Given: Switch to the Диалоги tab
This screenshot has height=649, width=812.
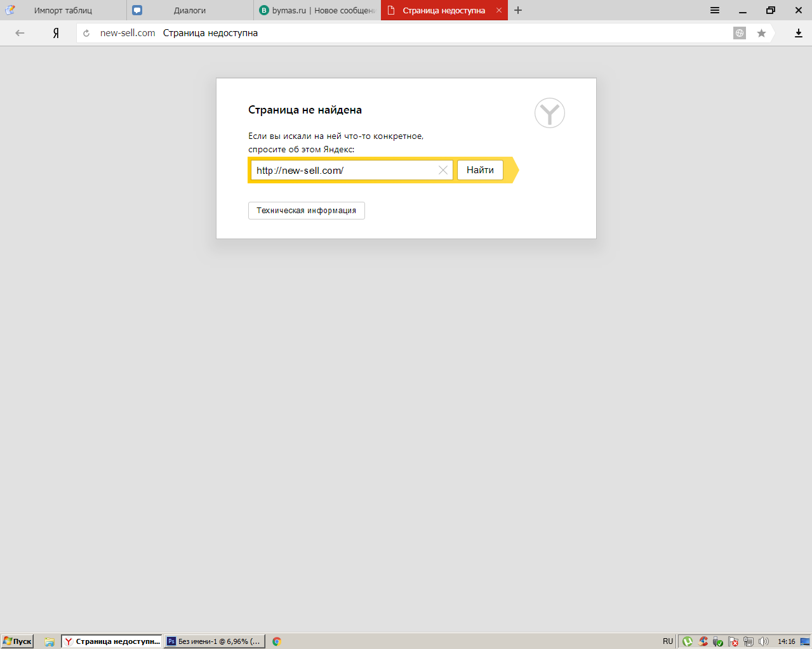Looking at the screenshot, I should tap(190, 10).
